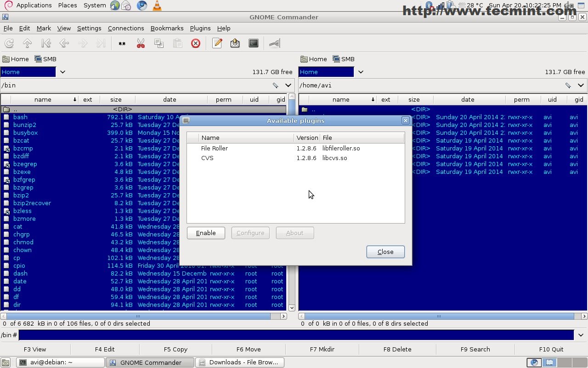Expand the left pane Home device dropdown
Screen dimensions: 588x368
click(x=62, y=72)
